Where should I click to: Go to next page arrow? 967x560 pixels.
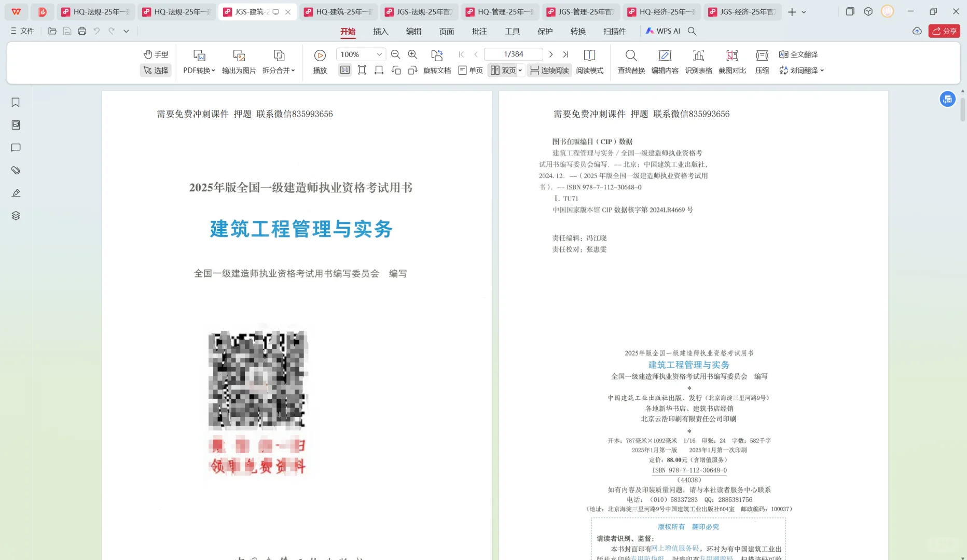[551, 54]
